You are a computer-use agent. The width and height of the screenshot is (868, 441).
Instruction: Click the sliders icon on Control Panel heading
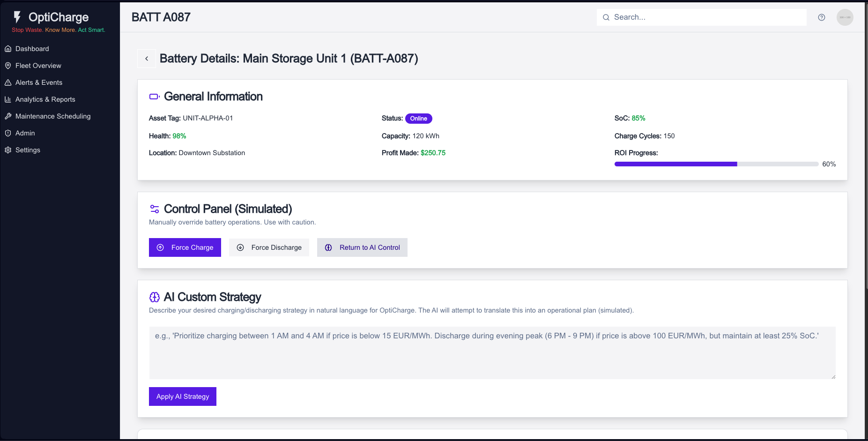point(155,209)
